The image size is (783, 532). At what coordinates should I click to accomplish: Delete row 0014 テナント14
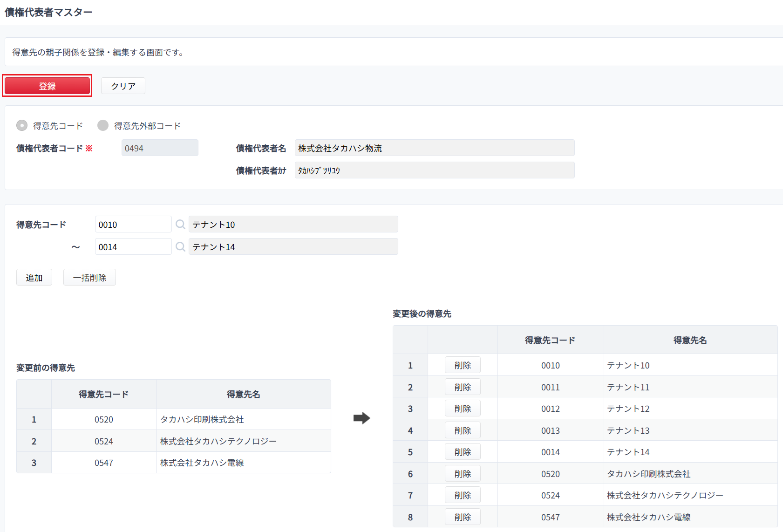463,452
